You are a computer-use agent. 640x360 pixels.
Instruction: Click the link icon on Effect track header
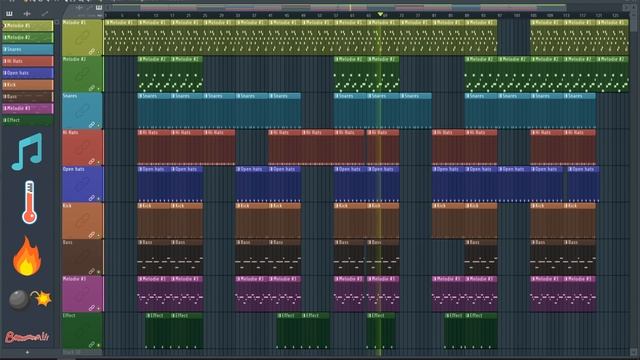point(92,345)
